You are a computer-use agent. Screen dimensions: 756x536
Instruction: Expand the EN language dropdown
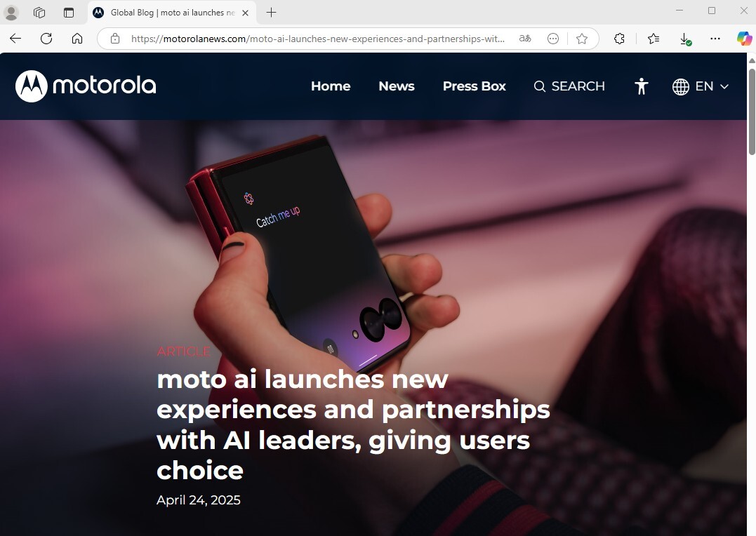[701, 86]
